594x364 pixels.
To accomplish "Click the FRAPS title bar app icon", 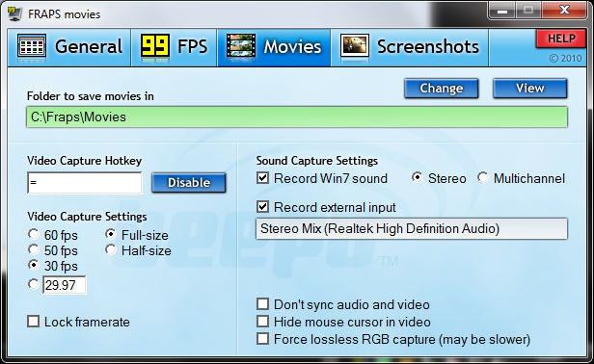I will coord(14,13).
